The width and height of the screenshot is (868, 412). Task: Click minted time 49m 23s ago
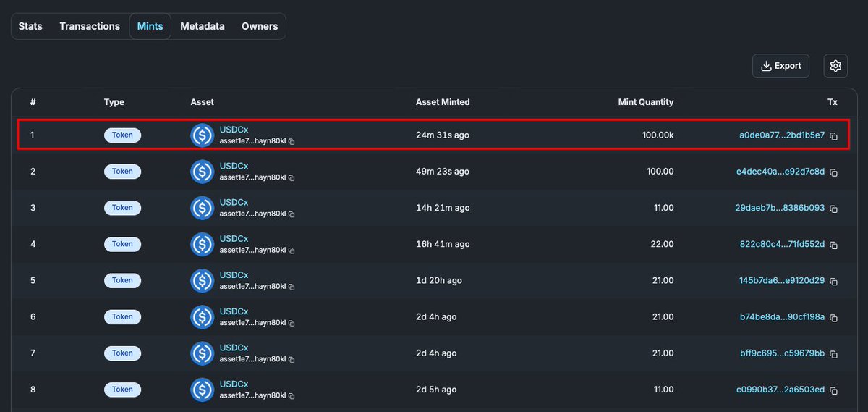(443, 172)
